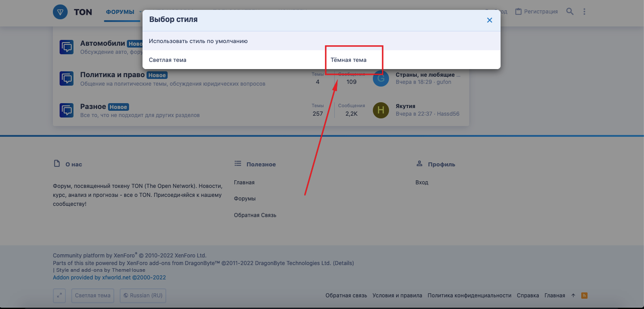Viewport: 644px width, 309px height.
Task: Click Вчера в 18:29 timestamp
Action: coord(414,82)
